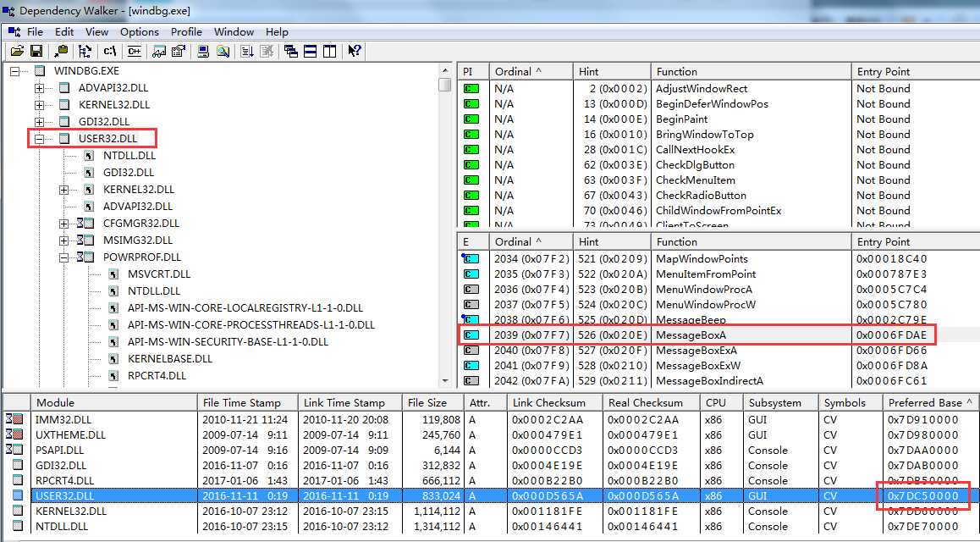Screen dimensions: 980x542
Task: Open the Options menu
Action: coord(140,32)
